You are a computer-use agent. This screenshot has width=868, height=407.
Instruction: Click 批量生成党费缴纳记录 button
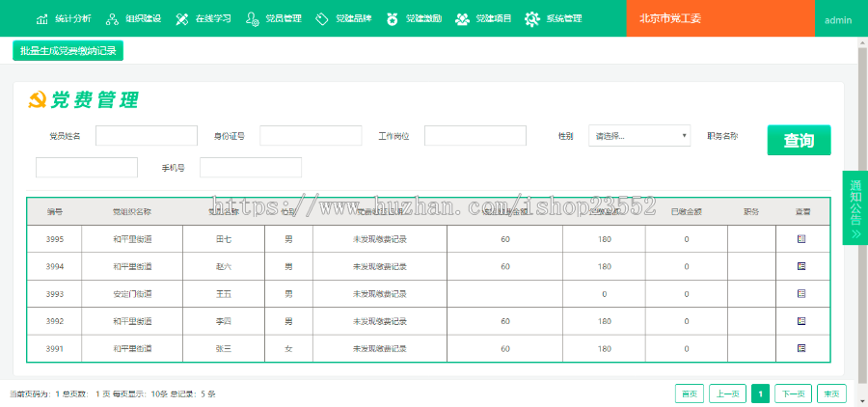pyautogui.click(x=68, y=51)
